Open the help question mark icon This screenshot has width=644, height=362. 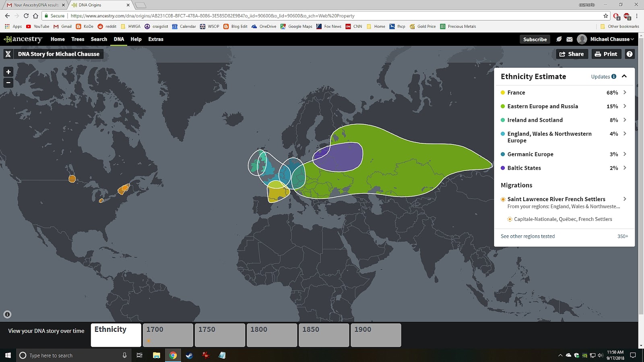(630, 54)
